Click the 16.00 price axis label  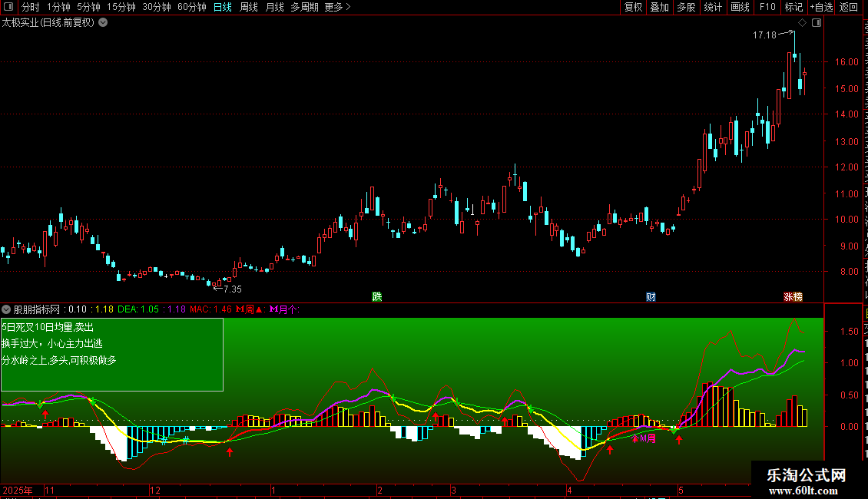pos(847,62)
